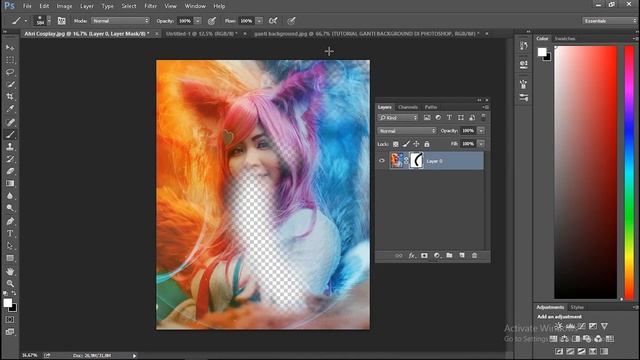The height and width of the screenshot is (360, 640).
Task: Select the Pen tool
Action: [10, 221]
